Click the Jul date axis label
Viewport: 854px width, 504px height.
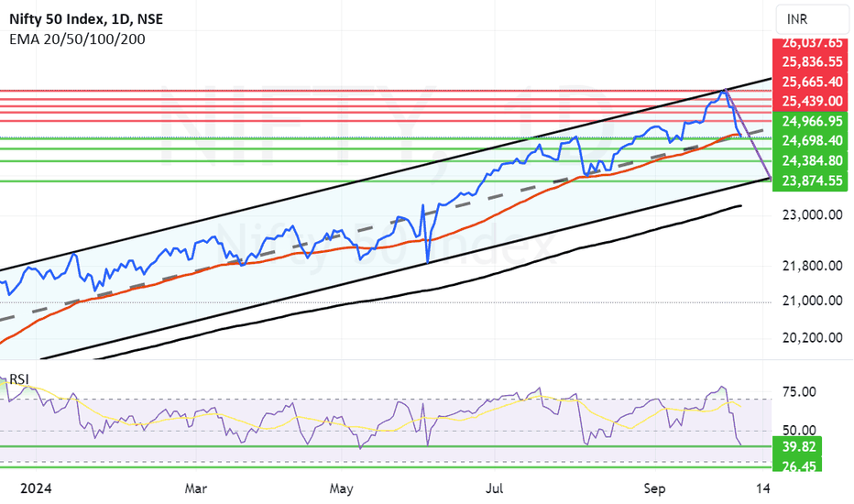click(494, 488)
